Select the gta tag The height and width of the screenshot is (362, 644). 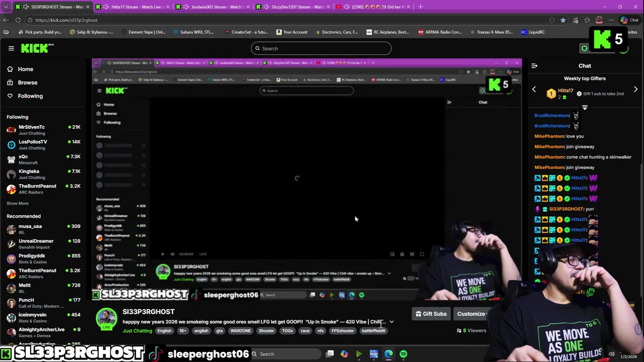click(219, 331)
